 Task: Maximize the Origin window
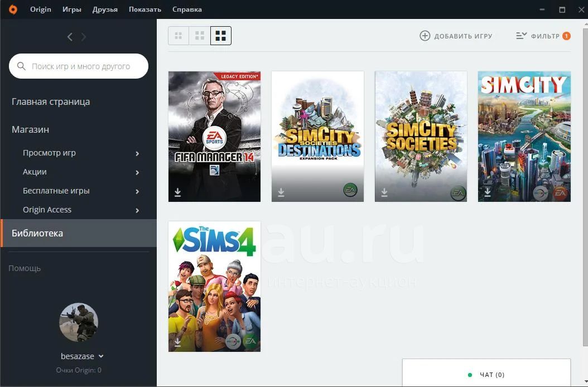pyautogui.click(x=562, y=9)
